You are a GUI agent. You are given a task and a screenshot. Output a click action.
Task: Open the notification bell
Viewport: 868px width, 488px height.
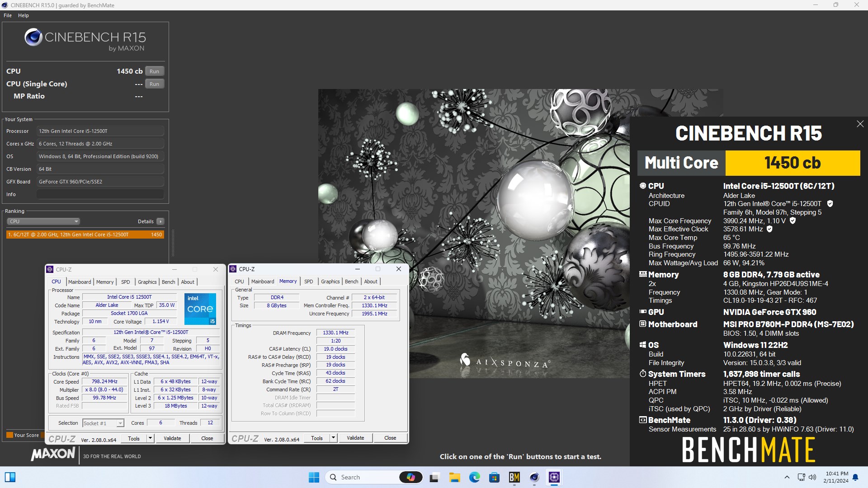pyautogui.click(x=855, y=477)
